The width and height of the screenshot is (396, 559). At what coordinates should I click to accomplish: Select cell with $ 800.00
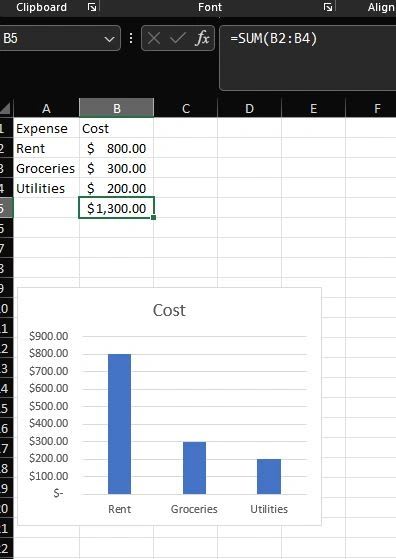click(x=117, y=148)
